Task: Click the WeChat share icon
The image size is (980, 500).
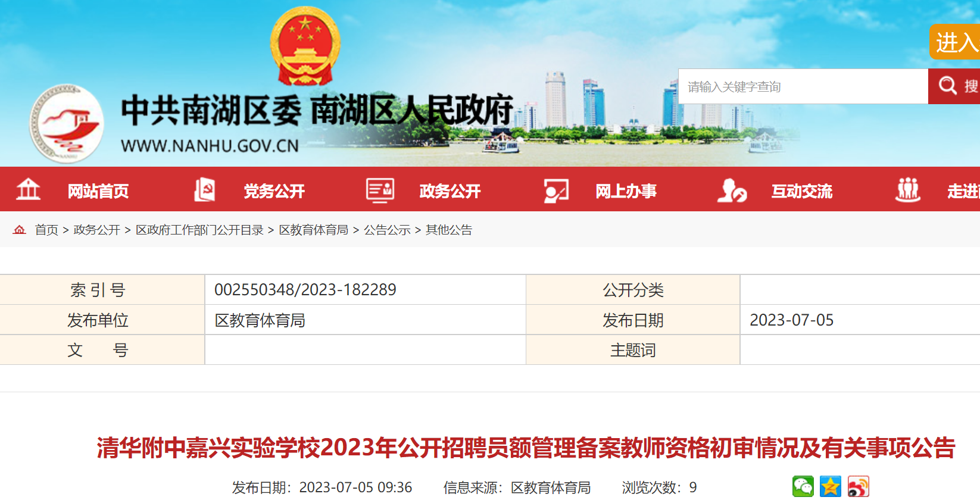Action: tap(803, 486)
